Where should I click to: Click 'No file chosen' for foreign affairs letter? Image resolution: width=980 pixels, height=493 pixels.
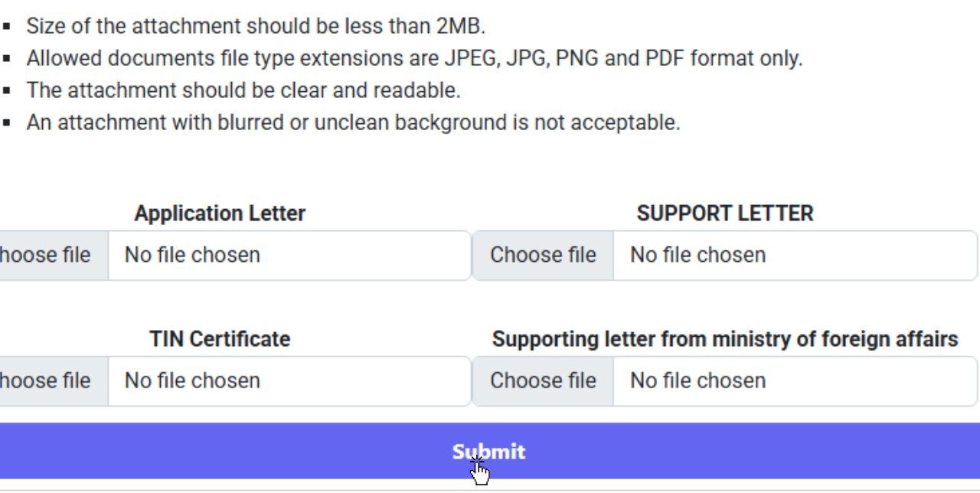coord(793,380)
